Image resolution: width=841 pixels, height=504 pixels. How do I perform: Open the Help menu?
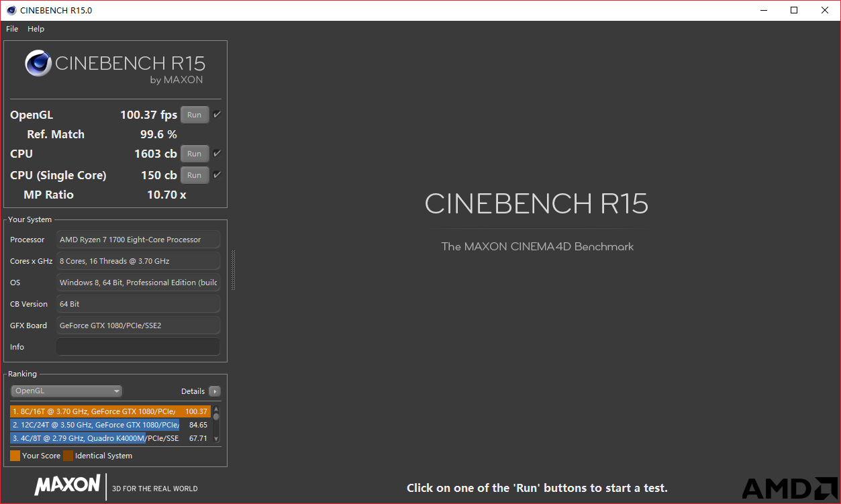(x=36, y=29)
